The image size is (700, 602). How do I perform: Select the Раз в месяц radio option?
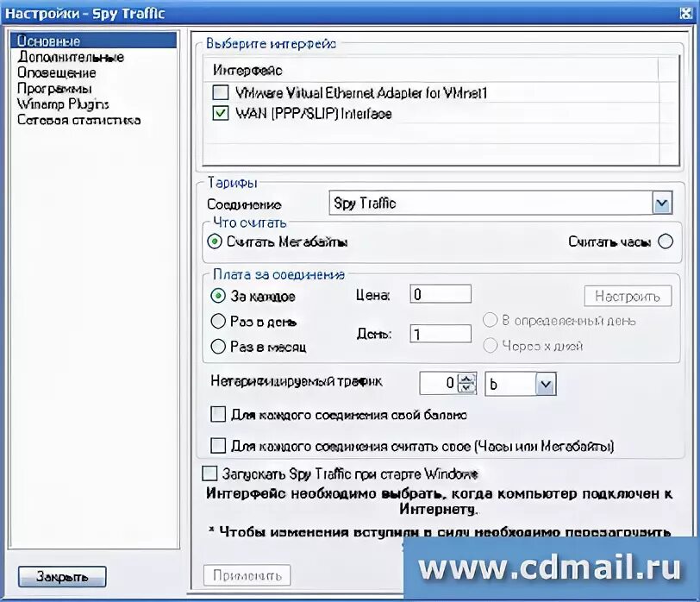click(x=218, y=346)
